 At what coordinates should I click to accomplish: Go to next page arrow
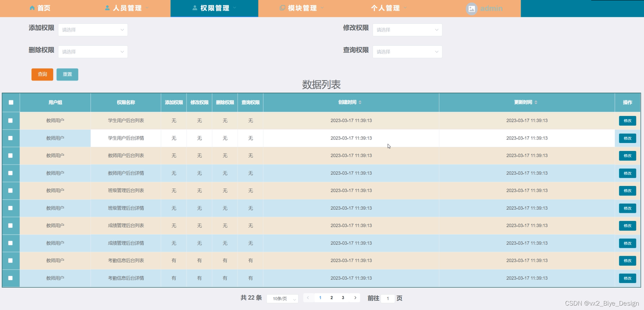click(355, 298)
